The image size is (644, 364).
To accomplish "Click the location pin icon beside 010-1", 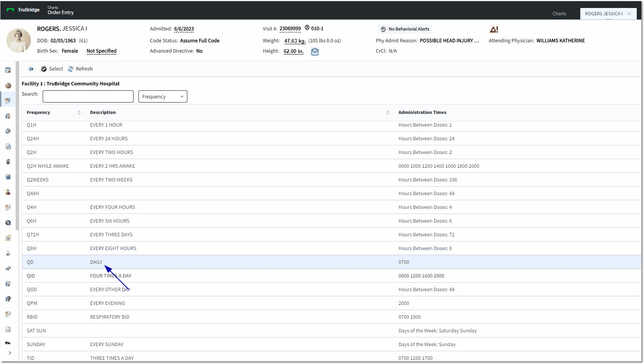I will coord(307,28).
